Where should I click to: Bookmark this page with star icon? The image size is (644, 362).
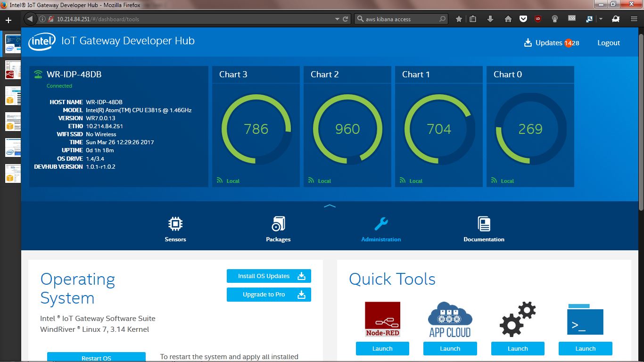point(459,19)
